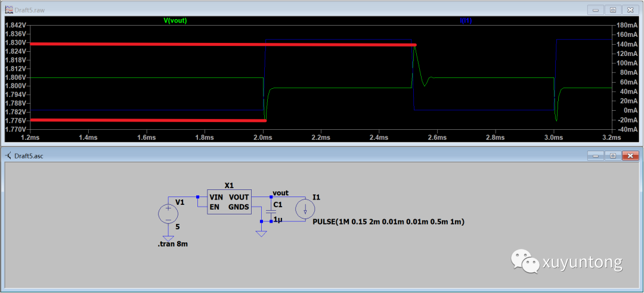
Task: Click the 1.2ms time axis label
Action: pos(30,137)
